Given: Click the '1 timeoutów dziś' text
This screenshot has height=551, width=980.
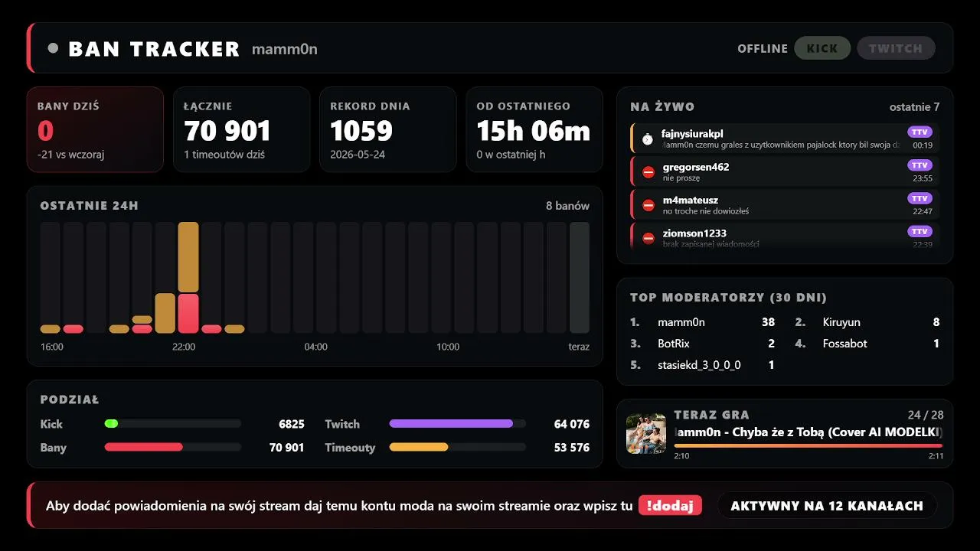Looking at the screenshot, I should tap(224, 155).
